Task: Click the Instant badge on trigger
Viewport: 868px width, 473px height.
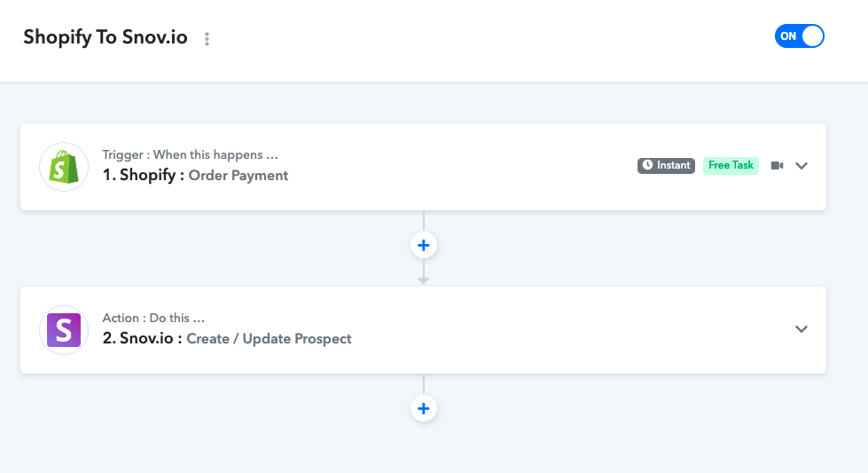Action: coord(666,166)
